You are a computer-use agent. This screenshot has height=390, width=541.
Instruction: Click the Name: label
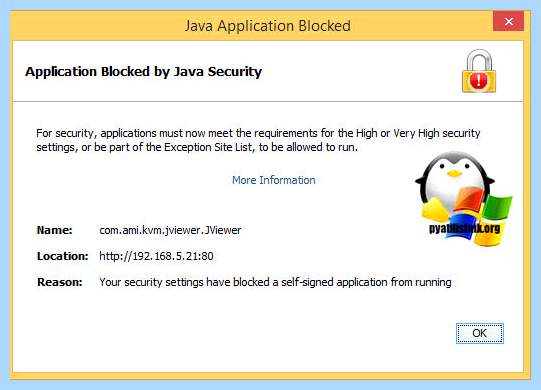pyautogui.click(x=55, y=230)
